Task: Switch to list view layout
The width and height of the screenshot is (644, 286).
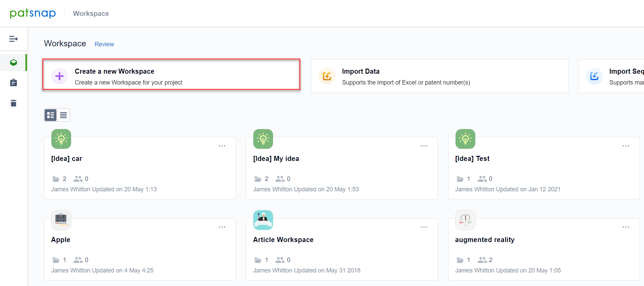Action: pos(63,115)
